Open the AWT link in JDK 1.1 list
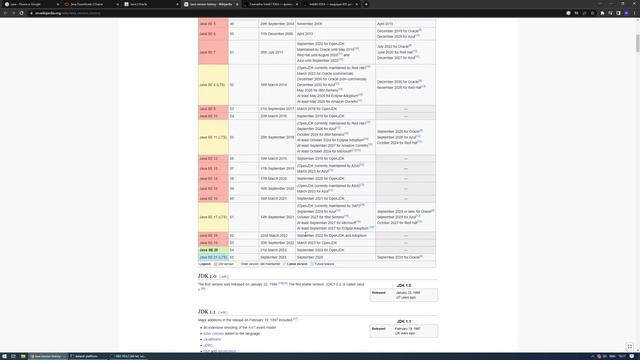The width and height of the screenshot is (640, 360). coord(251,327)
